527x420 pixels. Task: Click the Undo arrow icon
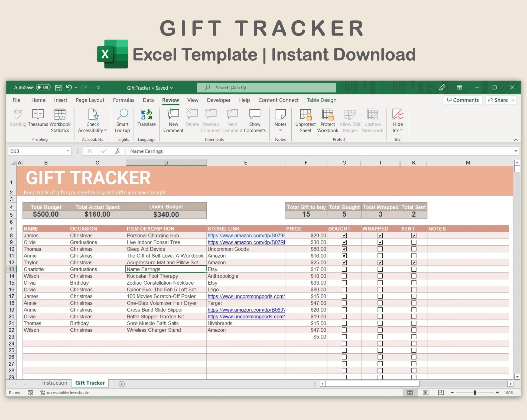click(69, 87)
